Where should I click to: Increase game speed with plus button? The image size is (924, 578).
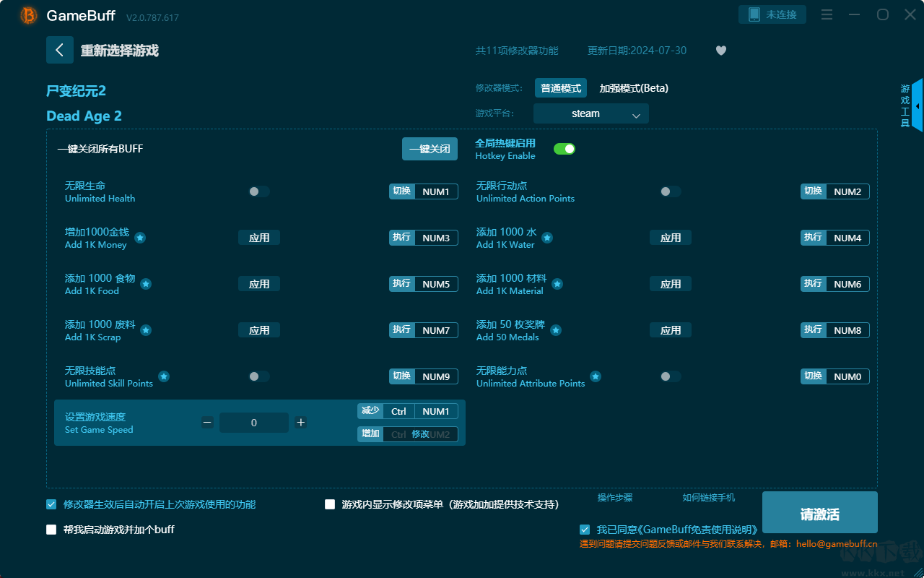(x=301, y=423)
